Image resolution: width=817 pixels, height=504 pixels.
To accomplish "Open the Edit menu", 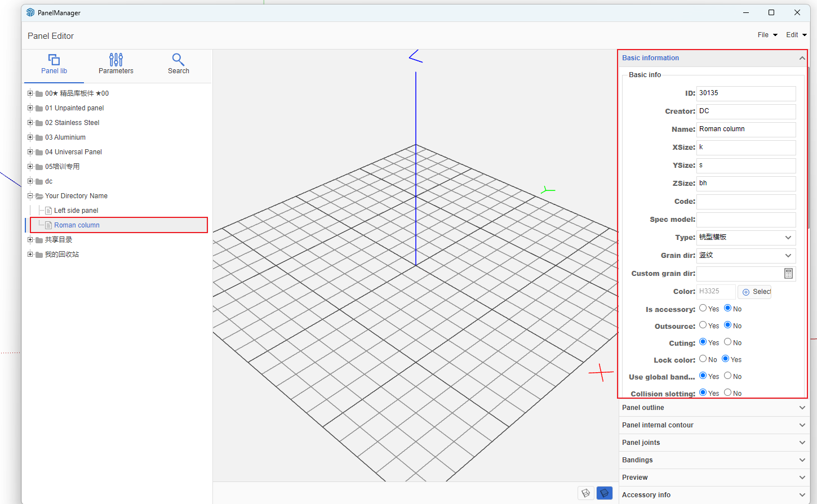I will click(796, 35).
